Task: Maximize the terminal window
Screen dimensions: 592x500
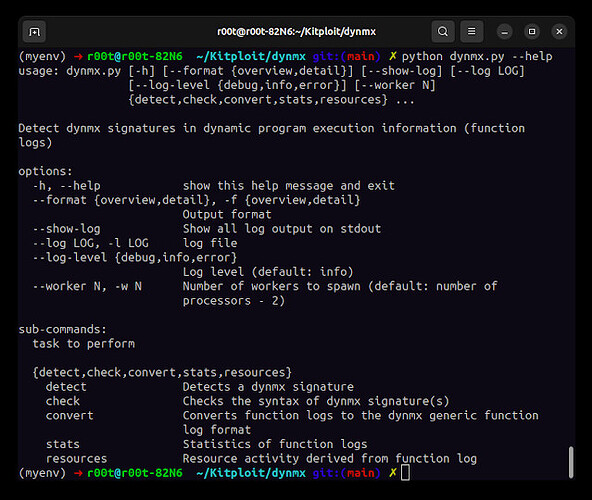Action: (x=532, y=32)
